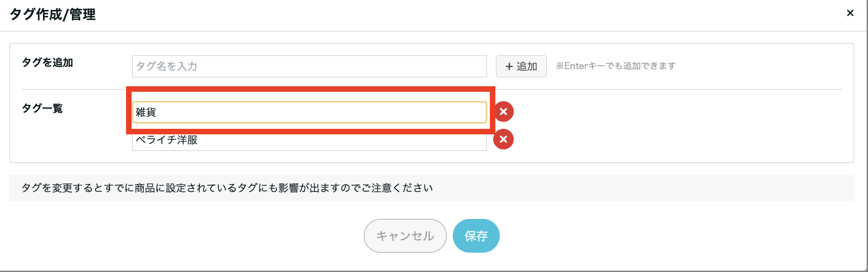Click the タグ名を入力 placeholder text

tap(166, 66)
